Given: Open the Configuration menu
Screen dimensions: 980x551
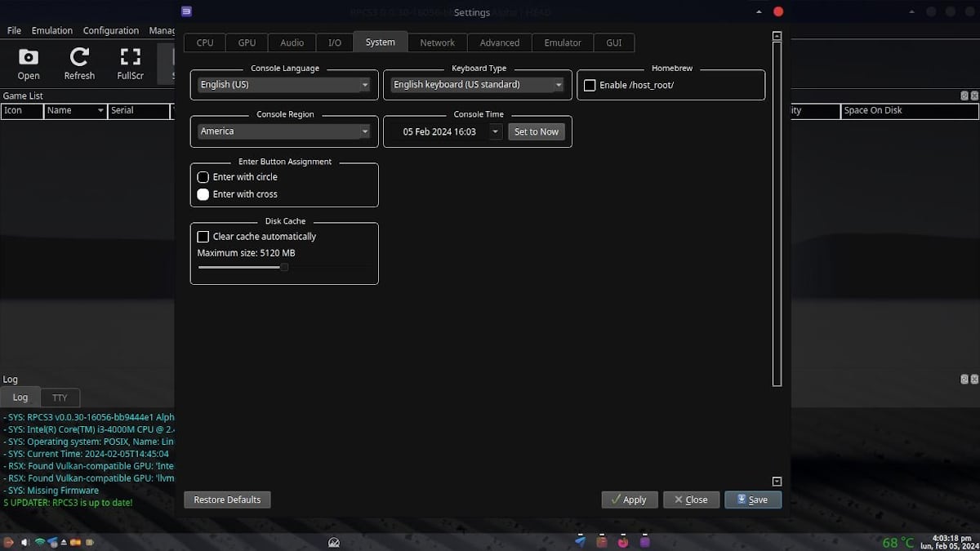Looking at the screenshot, I should (x=111, y=30).
